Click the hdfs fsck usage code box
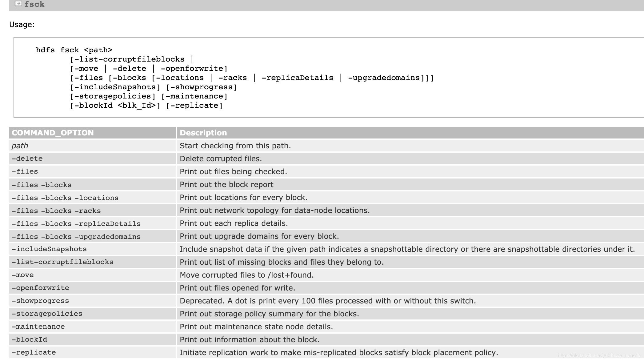 click(234, 78)
